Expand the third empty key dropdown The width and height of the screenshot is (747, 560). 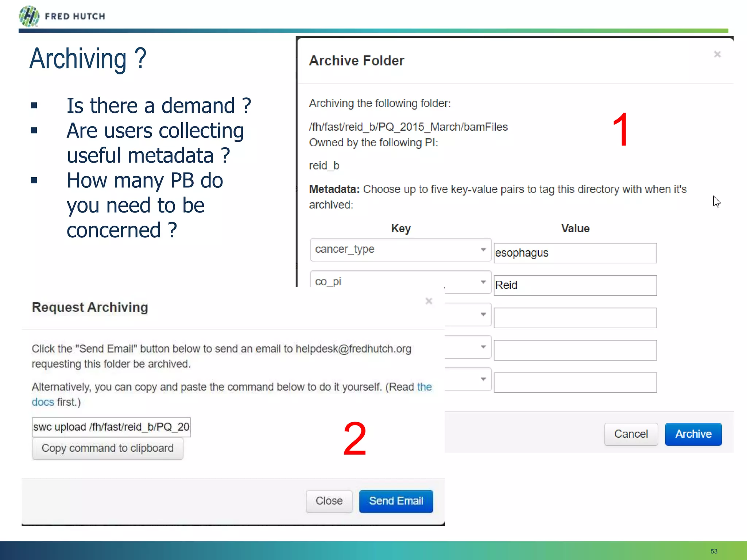(x=468, y=315)
